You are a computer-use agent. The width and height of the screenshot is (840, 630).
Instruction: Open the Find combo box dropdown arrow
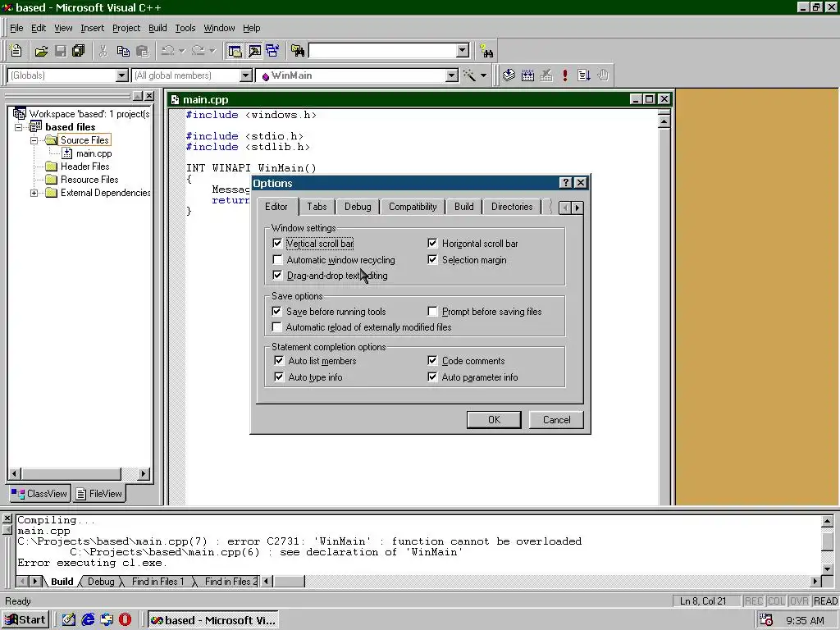point(463,51)
